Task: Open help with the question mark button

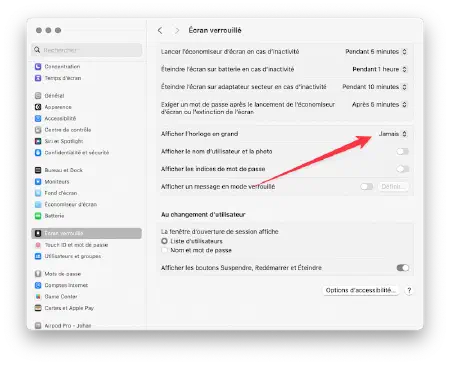Action: 409,290
